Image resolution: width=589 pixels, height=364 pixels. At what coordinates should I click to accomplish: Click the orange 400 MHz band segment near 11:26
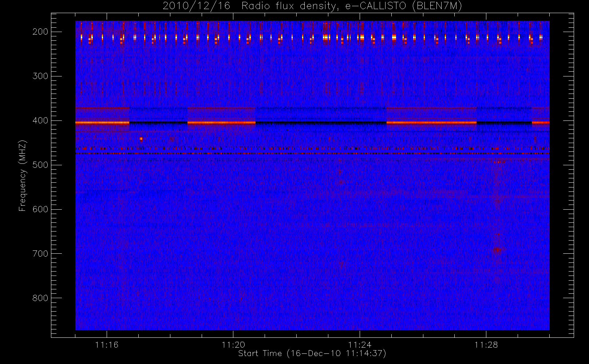(431, 123)
